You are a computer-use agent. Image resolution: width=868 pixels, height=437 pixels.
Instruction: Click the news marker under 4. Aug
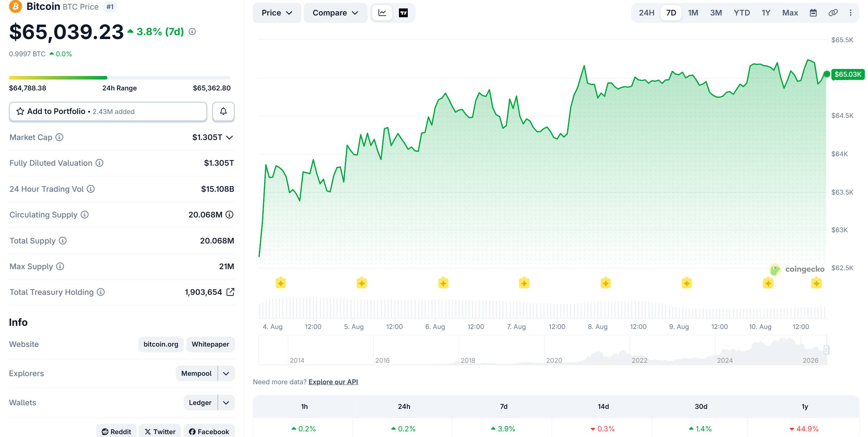click(281, 283)
